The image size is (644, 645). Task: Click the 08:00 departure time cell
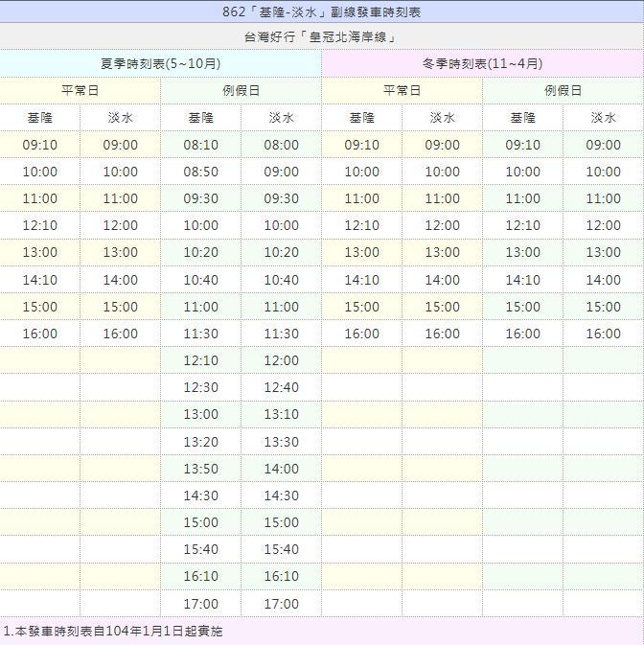[281, 146]
